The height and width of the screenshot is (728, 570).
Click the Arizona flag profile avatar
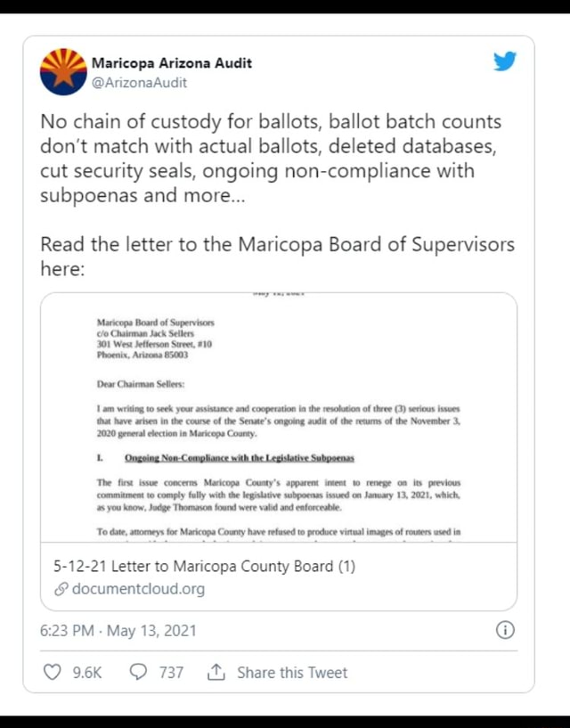[x=63, y=72]
